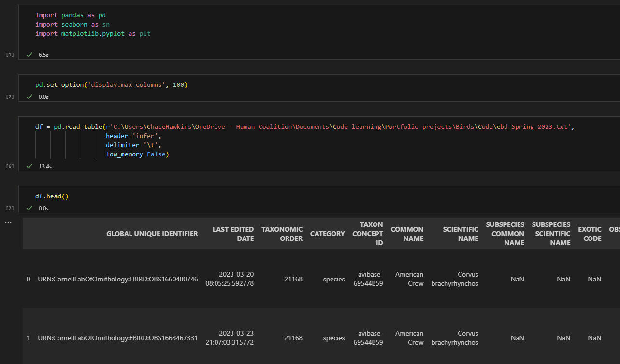Screen dimensions: 620x364
Task: Select execution count [6] beside the read_table cell
Action: click(9, 166)
